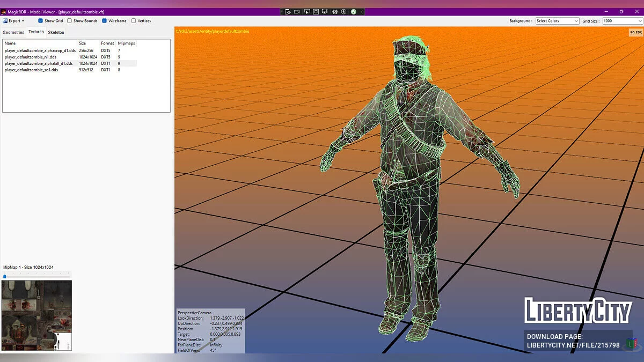
Task: Click the Export image icon
Action: (x=5, y=21)
